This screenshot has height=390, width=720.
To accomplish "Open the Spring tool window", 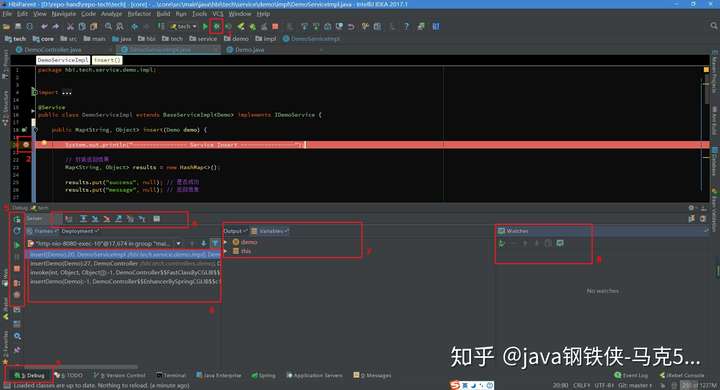I will click(264, 375).
